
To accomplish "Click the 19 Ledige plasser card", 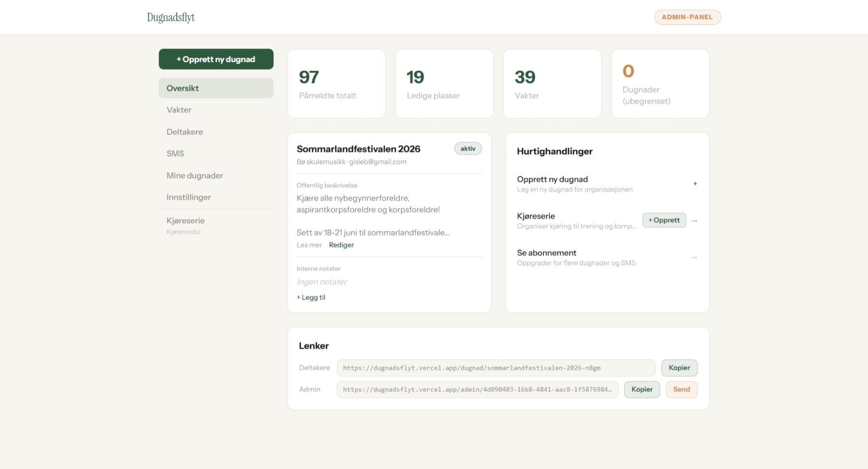I will coord(445,84).
